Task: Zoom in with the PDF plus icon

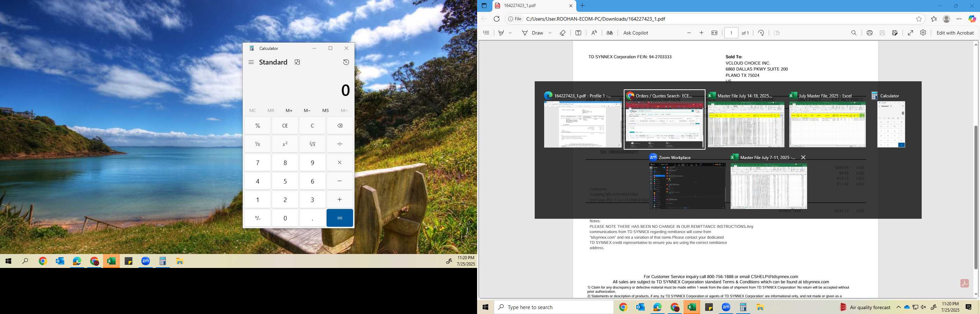Action: point(702,33)
